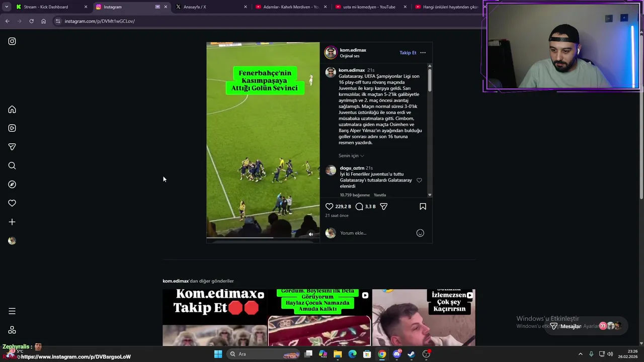Open volume control in system tray
The height and width of the screenshot is (362, 644).
pos(610,354)
